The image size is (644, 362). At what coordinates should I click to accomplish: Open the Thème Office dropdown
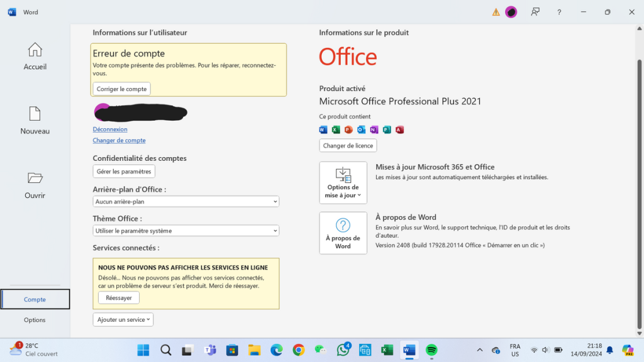click(x=186, y=231)
